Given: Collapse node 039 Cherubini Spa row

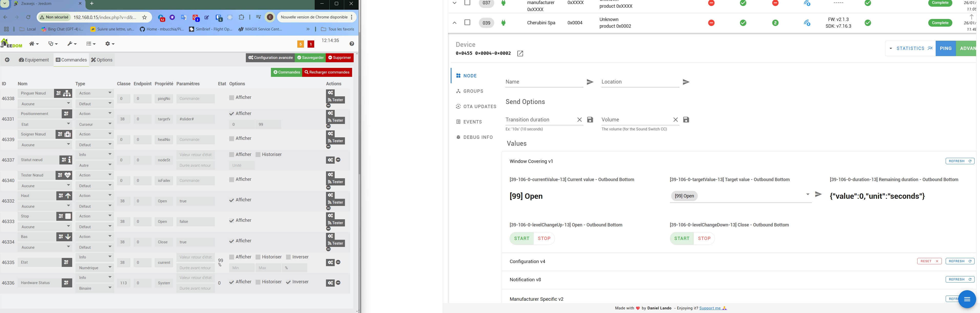Looking at the screenshot, I should click(454, 23).
